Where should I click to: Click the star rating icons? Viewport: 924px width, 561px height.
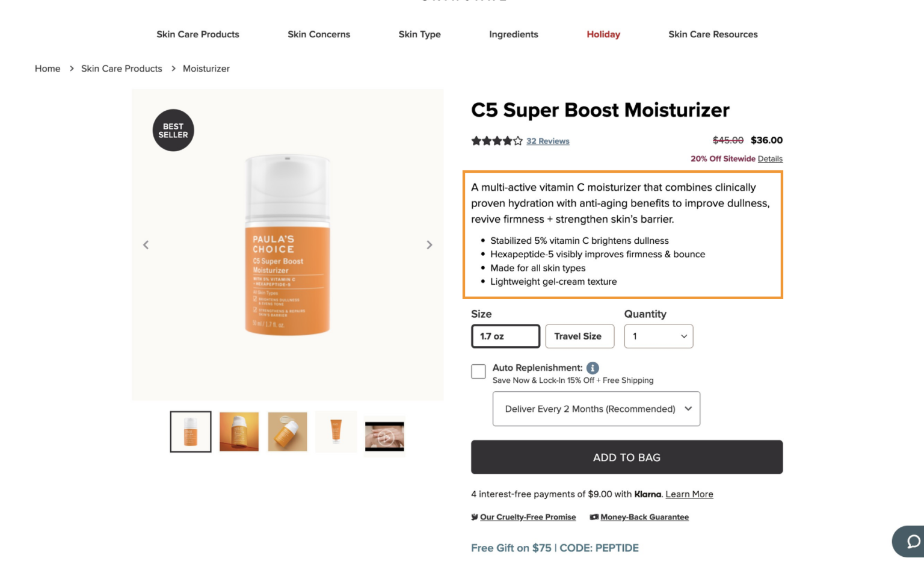496,141
